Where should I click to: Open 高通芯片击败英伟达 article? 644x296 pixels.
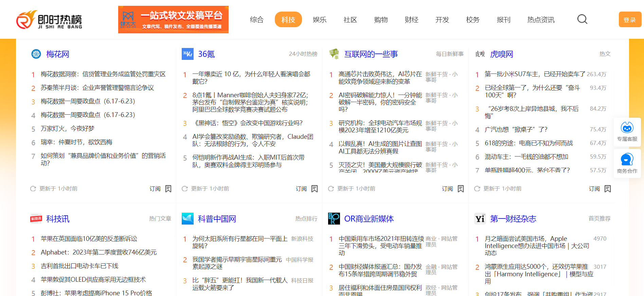coord(380,78)
